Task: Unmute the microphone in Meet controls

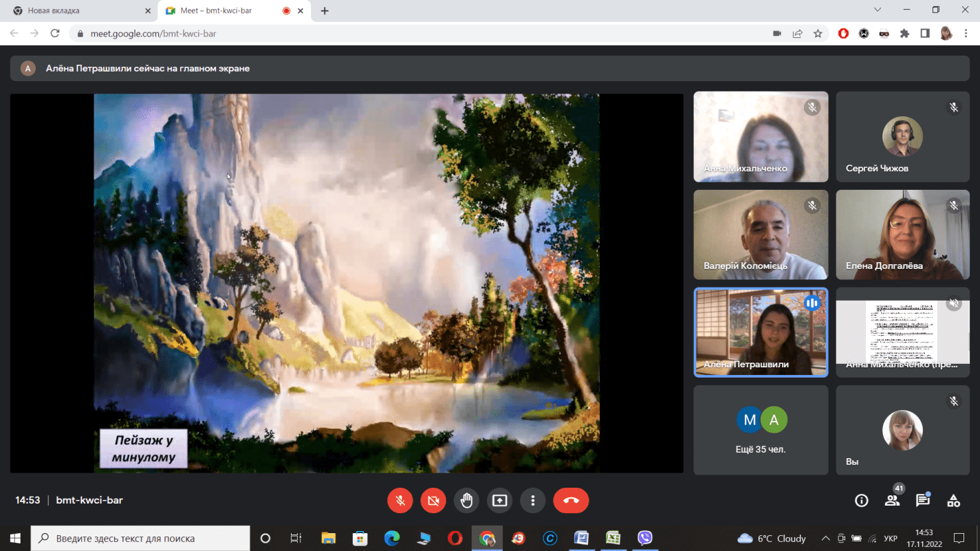Action: tap(400, 501)
